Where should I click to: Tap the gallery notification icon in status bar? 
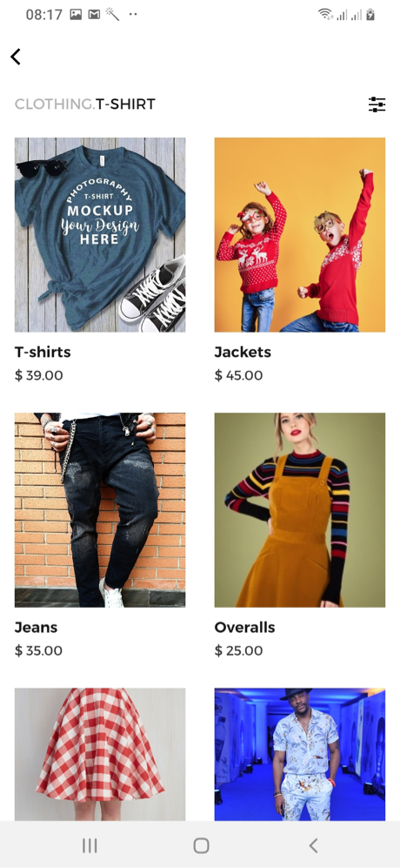pos(76,15)
